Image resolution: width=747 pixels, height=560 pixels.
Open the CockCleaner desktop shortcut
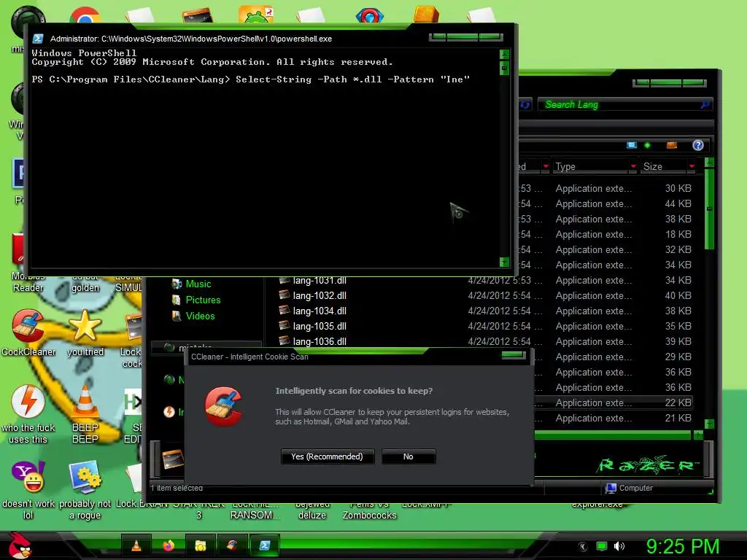click(28, 332)
